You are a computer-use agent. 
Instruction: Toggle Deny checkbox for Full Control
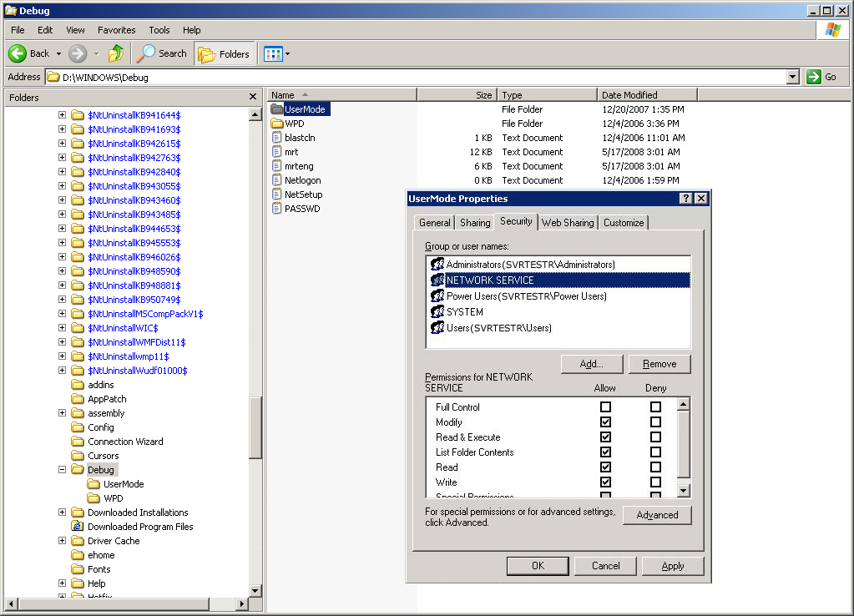coord(656,406)
